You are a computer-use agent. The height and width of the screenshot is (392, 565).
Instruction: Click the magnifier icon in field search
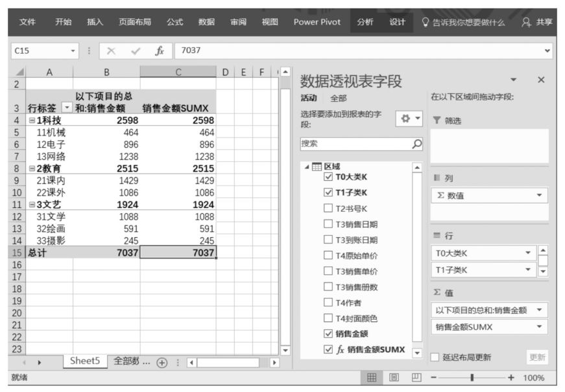coord(417,144)
